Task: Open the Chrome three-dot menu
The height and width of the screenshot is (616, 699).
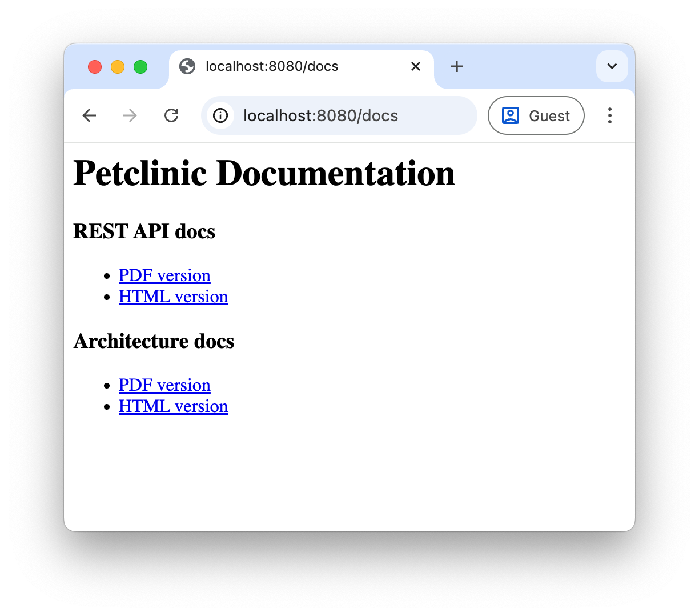Action: (x=610, y=115)
